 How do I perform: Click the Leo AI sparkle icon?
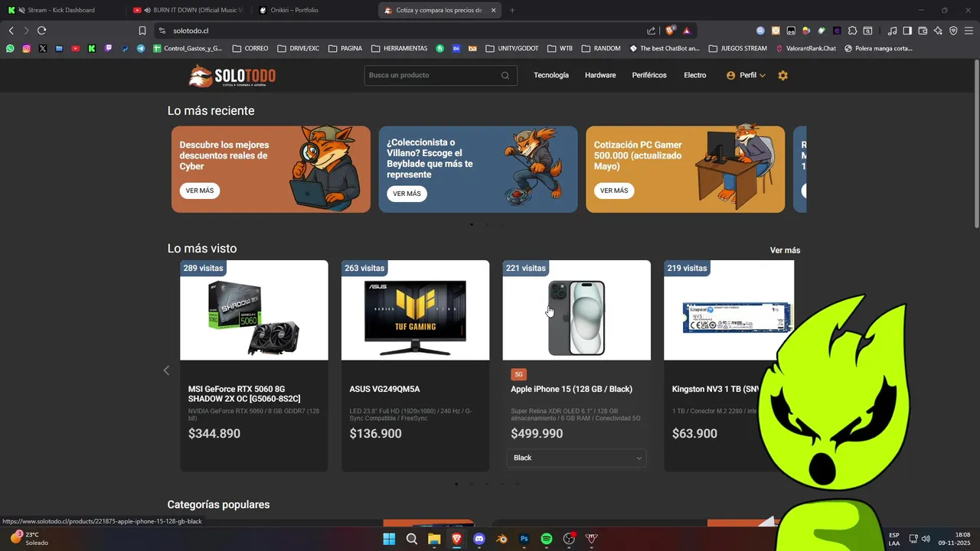pyautogui.click(x=938, y=31)
